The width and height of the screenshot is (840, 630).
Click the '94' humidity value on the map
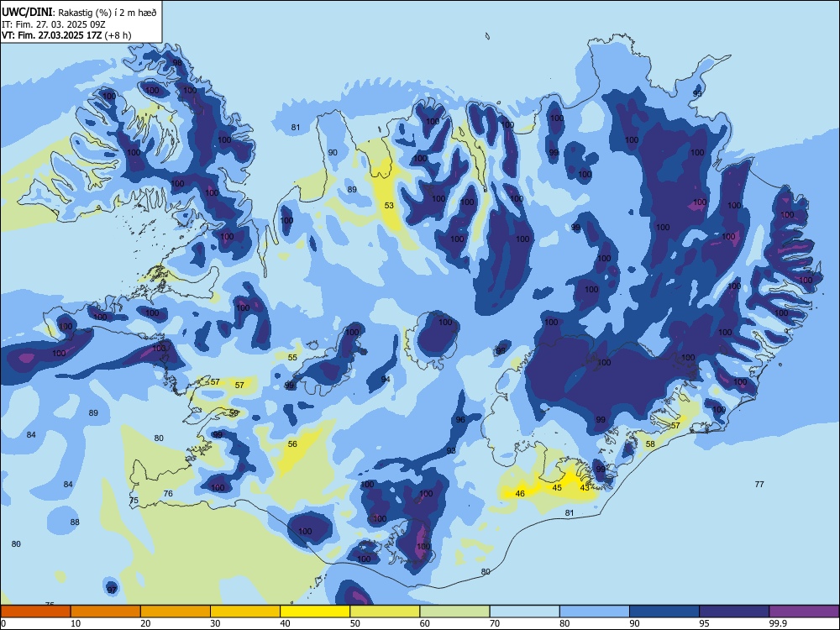(x=386, y=380)
